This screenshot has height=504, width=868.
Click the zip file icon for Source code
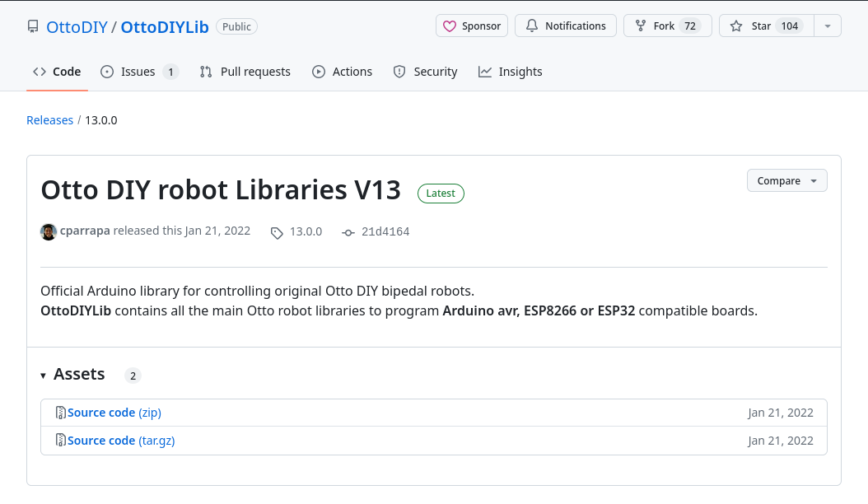(x=60, y=413)
